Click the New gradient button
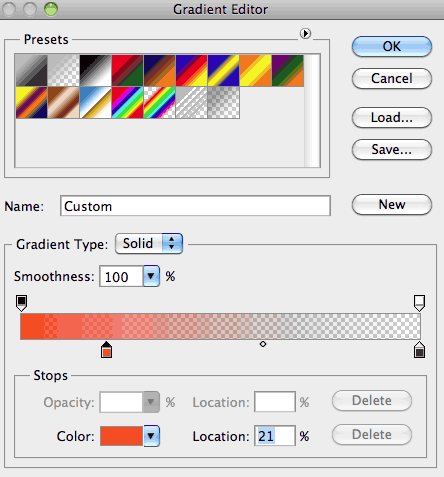Image resolution: width=444 pixels, height=477 pixels. coord(392,204)
